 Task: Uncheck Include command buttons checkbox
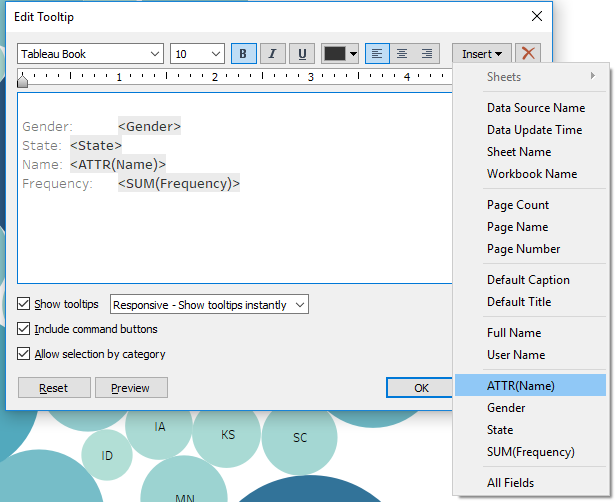pos(23,328)
